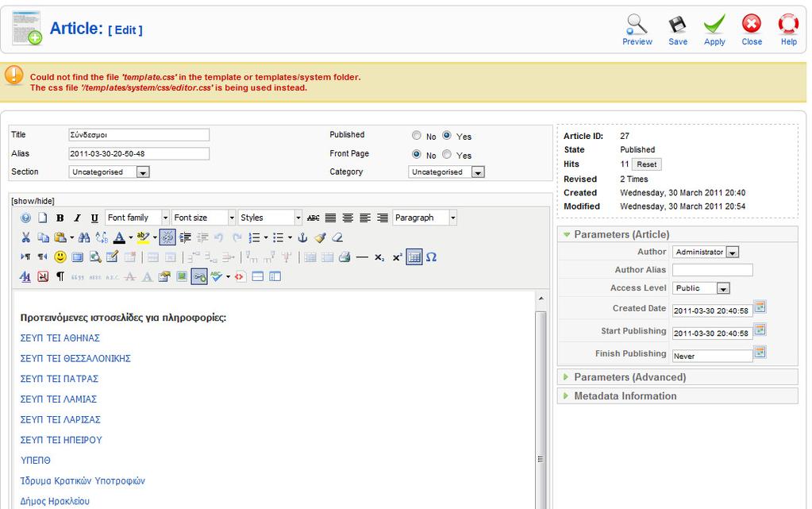Toggle the editor with [show/hide]
This screenshot has height=509, width=812.
tap(33, 201)
